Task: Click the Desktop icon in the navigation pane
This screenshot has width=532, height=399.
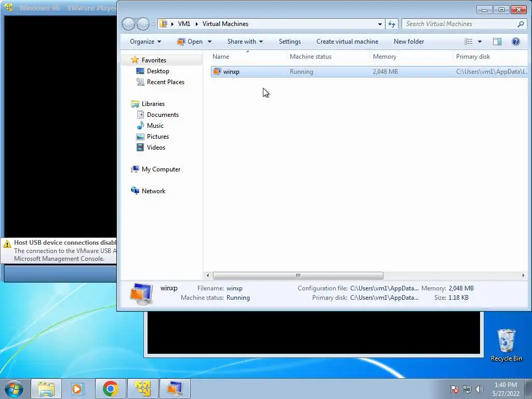Action: 140,71
